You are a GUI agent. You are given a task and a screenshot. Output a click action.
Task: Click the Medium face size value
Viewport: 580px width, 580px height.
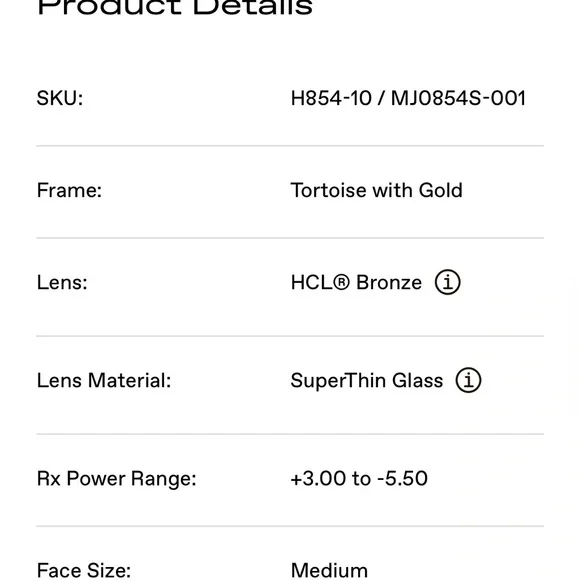pos(329,570)
